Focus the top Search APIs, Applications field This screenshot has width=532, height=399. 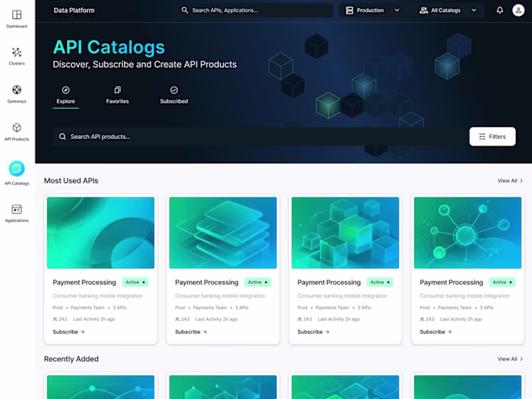255,10
